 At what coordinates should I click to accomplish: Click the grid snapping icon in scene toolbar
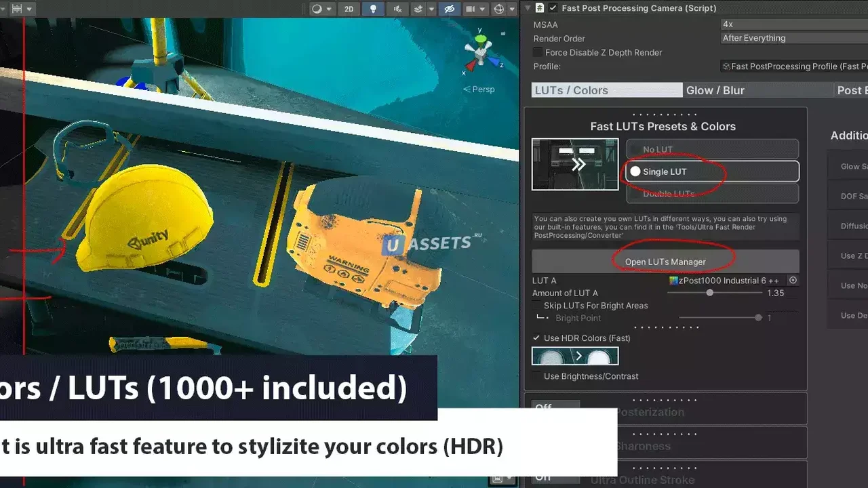click(x=17, y=9)
